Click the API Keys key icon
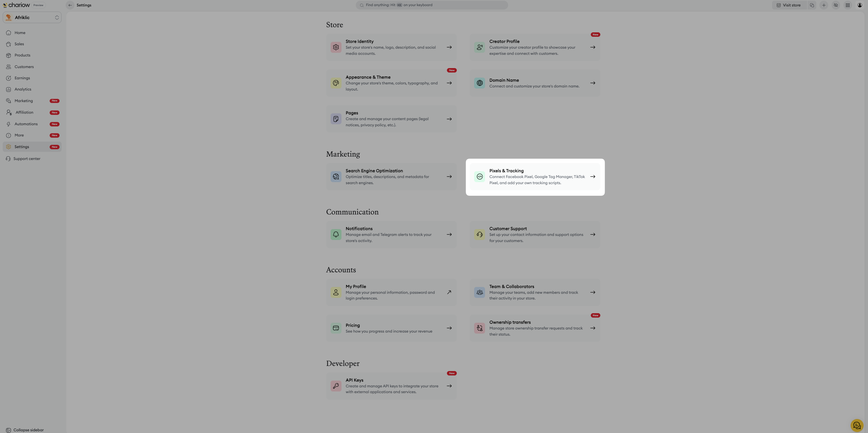 [336, 386]
